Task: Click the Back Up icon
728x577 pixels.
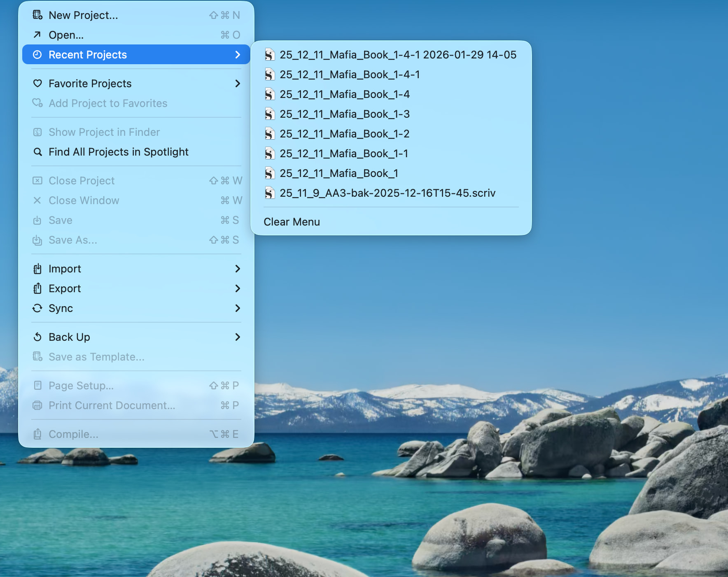Action: coord(37,337)
